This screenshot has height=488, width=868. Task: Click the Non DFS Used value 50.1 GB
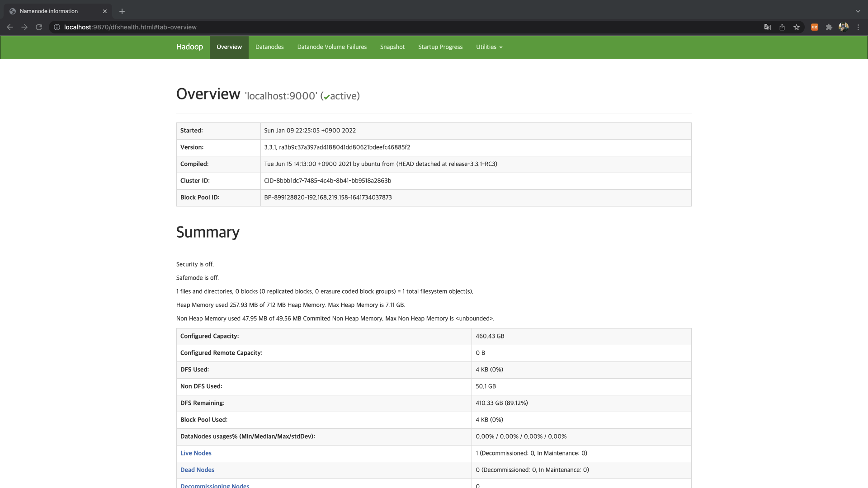pos(486,386)
